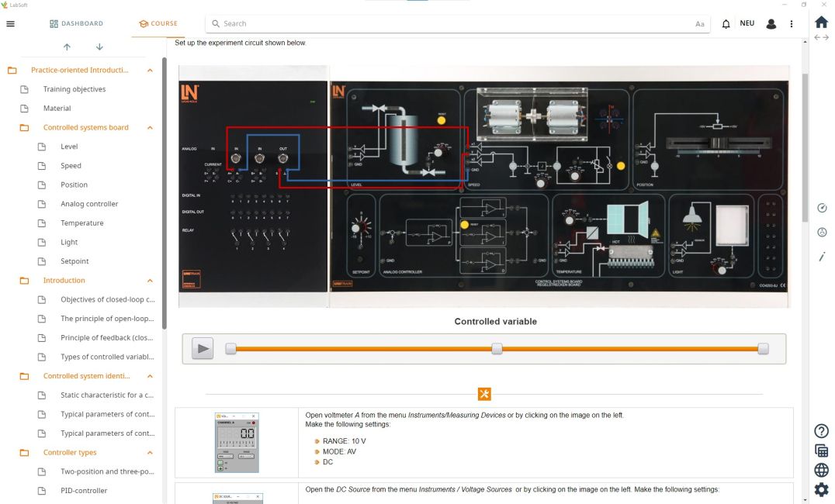Collapse the Introduction section chevron
The image size is (835, 504).
[151, 281]
